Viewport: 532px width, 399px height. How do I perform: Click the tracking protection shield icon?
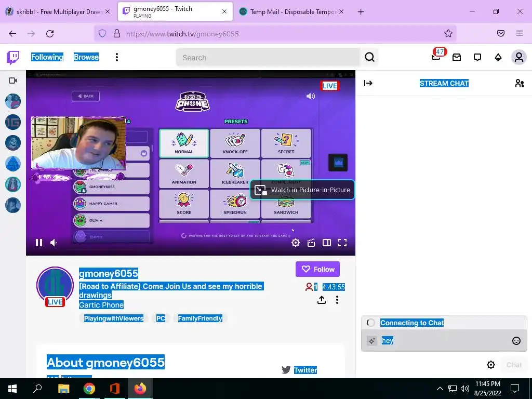(x=102, y=33)
